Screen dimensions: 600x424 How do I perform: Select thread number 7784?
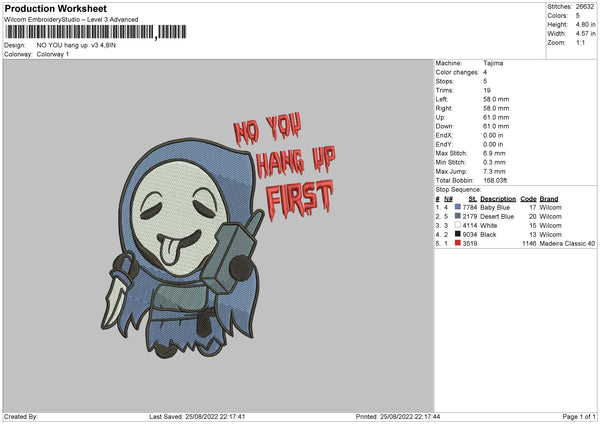pyautogui.click(x=470, y=207)
